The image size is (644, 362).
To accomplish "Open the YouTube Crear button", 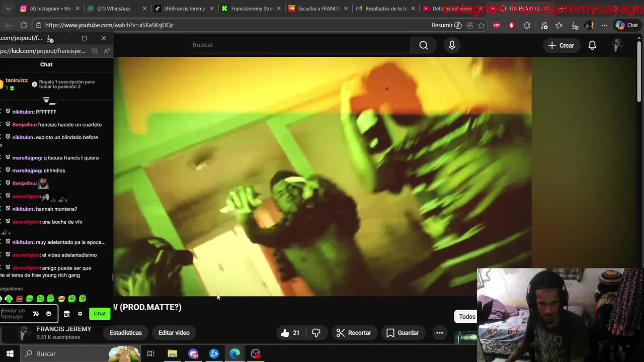I will (x=561, y=45).
